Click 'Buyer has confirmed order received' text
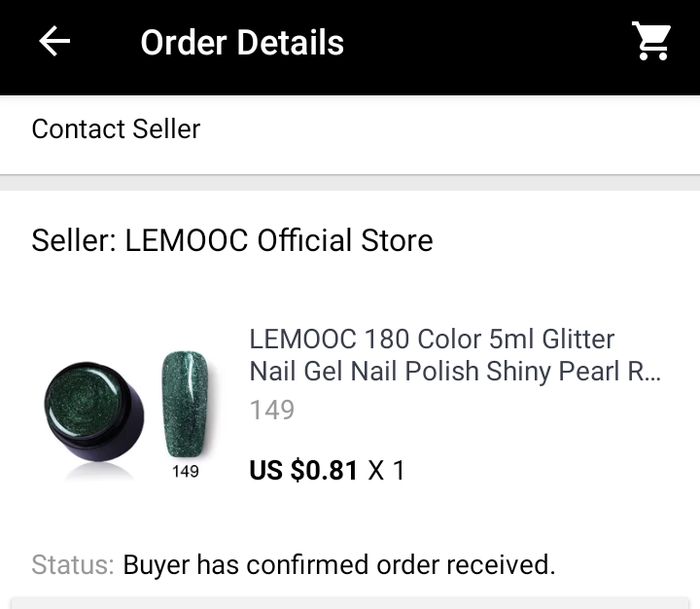700x609 pixels. [x=339, y=564]
